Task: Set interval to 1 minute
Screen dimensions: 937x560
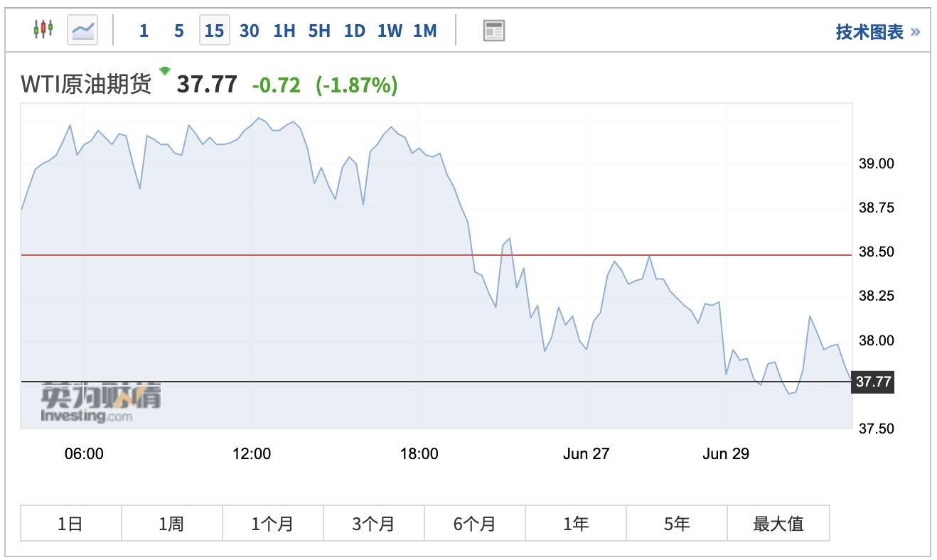Action: click(144, 31)
